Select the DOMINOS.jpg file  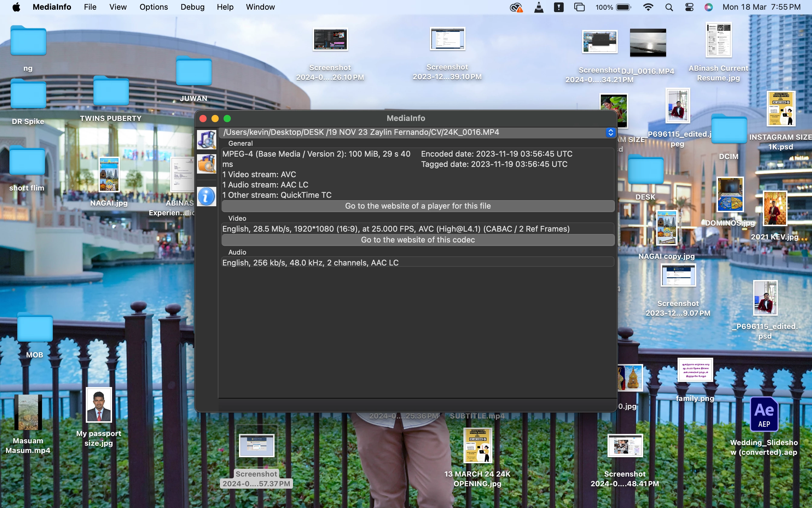730,194
